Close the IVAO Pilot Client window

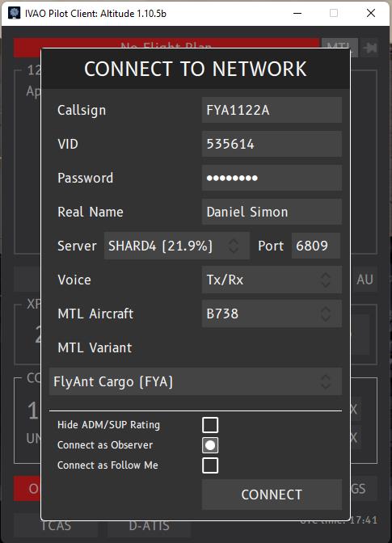tap(371, 13)
